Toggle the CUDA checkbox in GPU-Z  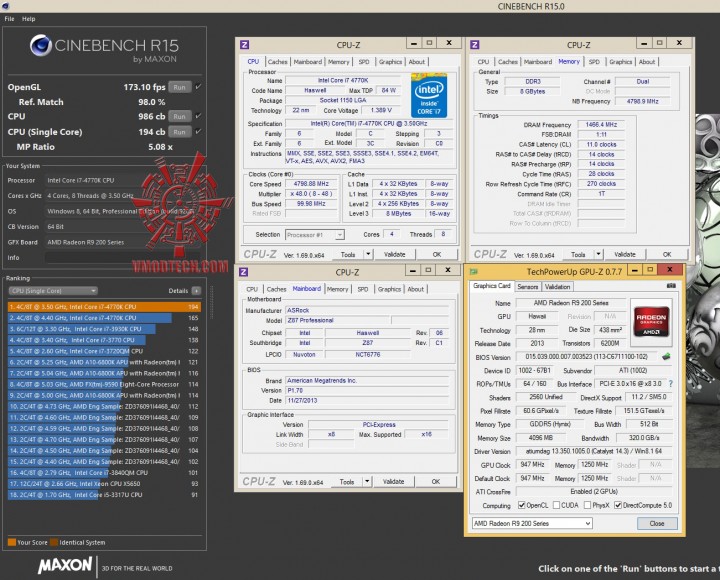(557, 505)
